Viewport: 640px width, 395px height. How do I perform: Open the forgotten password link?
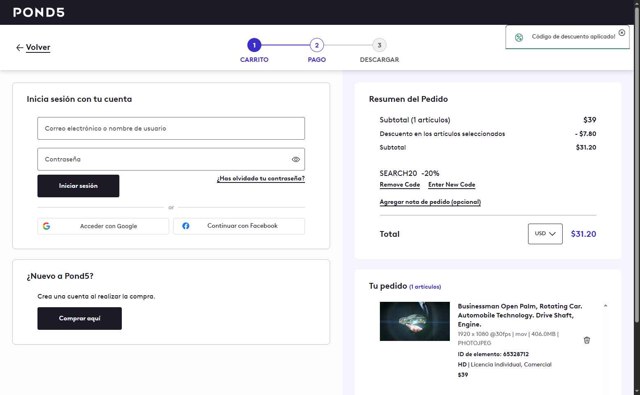261,179
